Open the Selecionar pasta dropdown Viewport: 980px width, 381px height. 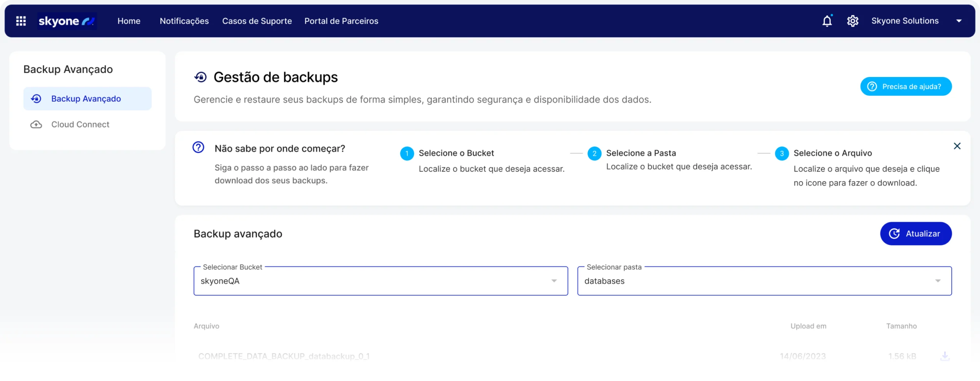(938, 281)
